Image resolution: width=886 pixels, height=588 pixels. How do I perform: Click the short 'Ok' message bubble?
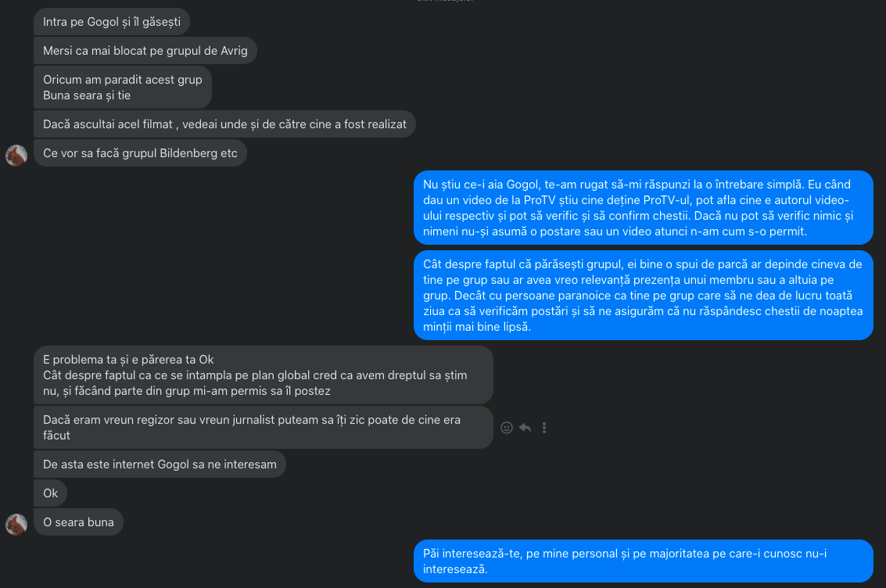tap(51, 493)
